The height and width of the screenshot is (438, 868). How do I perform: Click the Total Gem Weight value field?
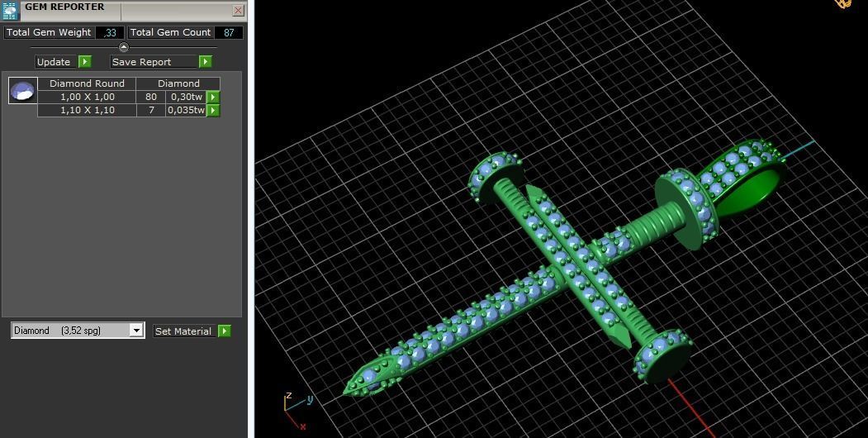pos(110,33)
